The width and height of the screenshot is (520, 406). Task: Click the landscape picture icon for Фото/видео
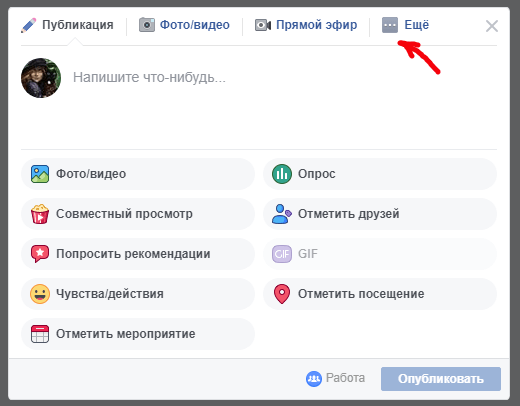click(x=40, y=174)
